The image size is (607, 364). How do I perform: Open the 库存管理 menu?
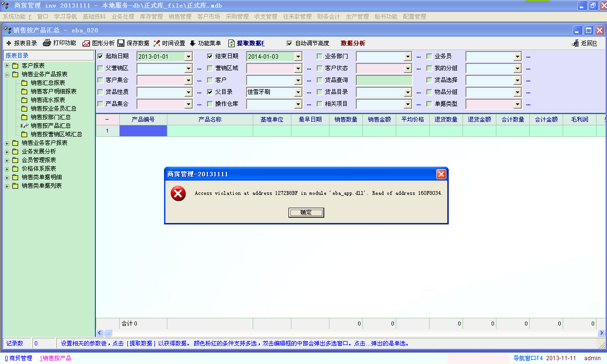[151, 16]
